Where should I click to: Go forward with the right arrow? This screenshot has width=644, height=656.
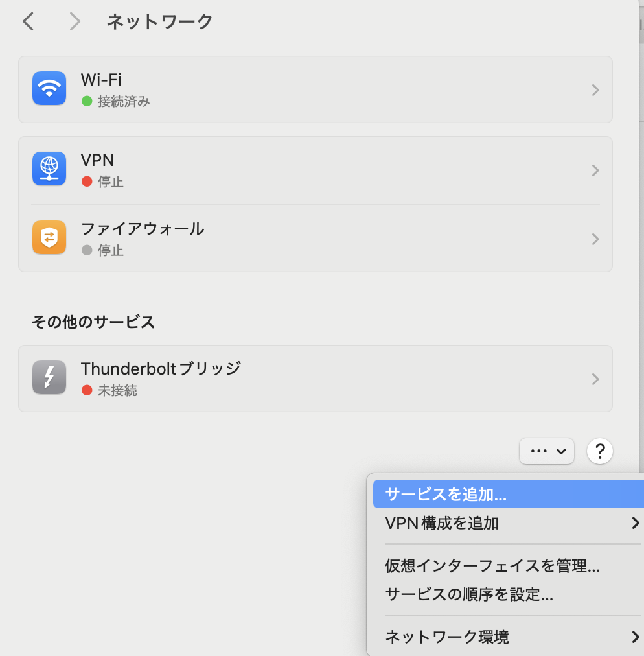pyautogui.click(x=75, y=21)
